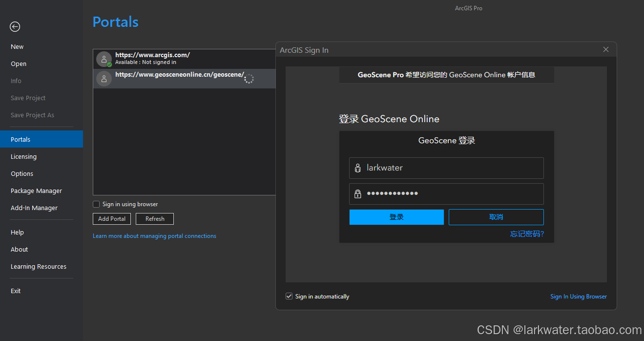Viewport: 644px width, 341px height.
Task: Click the password input field
Action: [x=446, y=194]
